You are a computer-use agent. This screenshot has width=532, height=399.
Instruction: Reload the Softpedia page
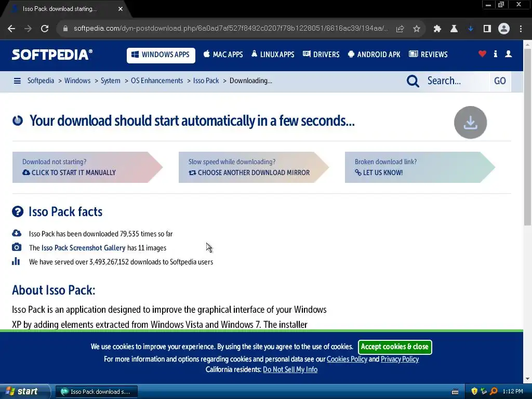click(x=45, y=29)
